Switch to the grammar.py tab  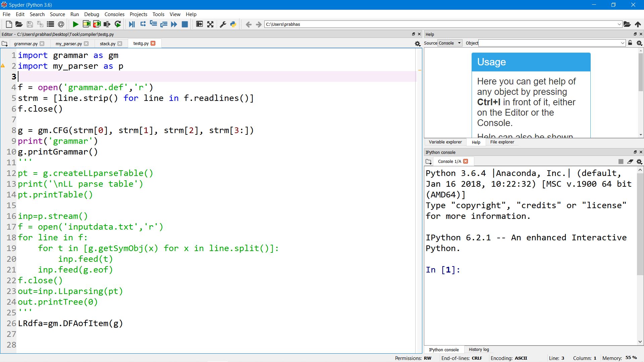click(26, 44)
